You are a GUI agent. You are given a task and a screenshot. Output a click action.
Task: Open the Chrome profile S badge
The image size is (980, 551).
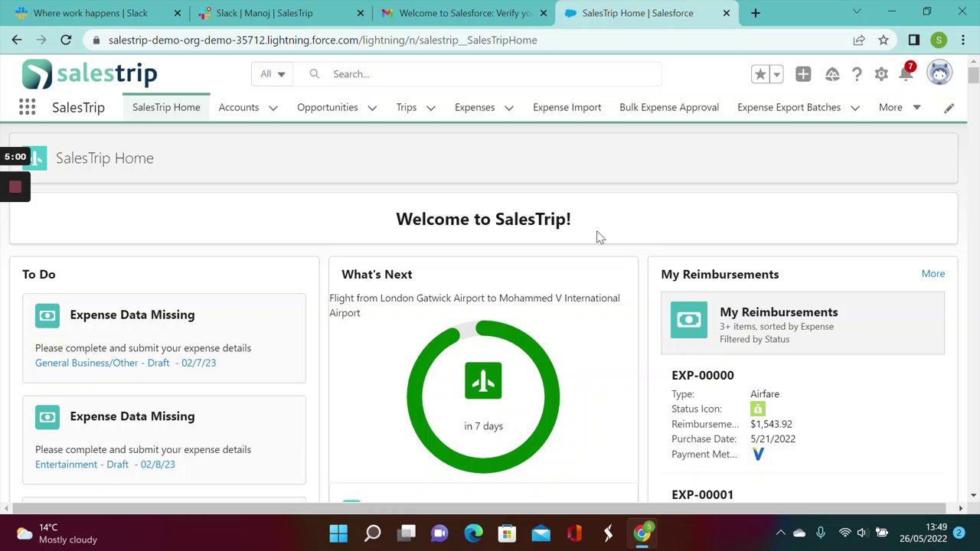pyautogui.click(x=939, y=40)
